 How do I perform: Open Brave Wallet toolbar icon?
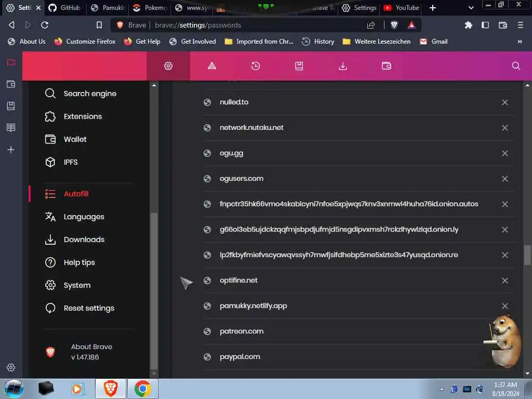point(503,25)
